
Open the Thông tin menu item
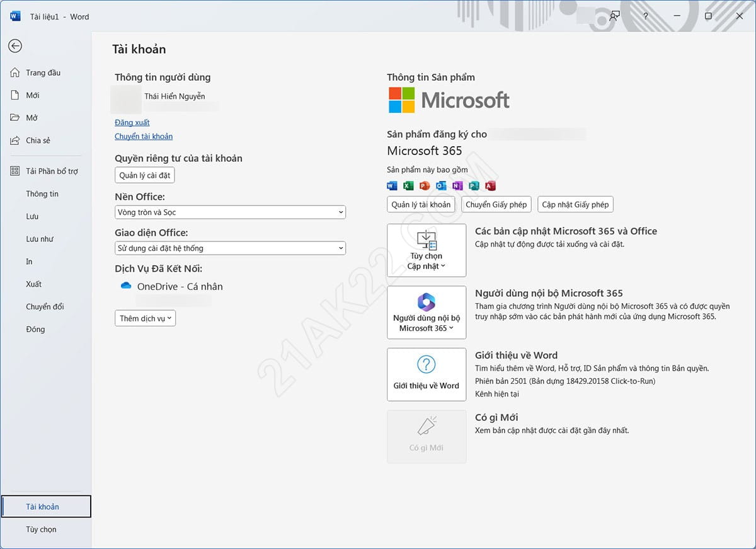[x=42, y=194]
